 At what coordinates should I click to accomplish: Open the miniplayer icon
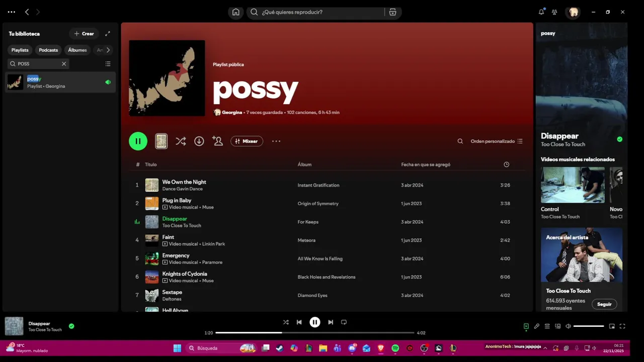612,326
